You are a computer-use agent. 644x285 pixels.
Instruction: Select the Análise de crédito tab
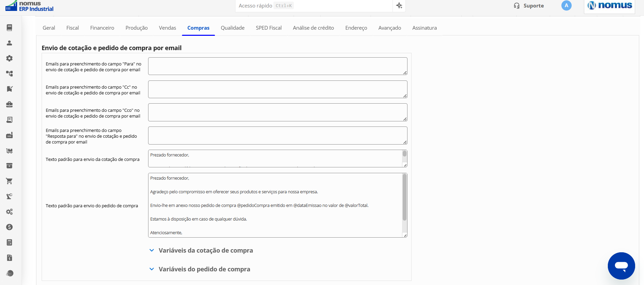click(x=313, y=28)
